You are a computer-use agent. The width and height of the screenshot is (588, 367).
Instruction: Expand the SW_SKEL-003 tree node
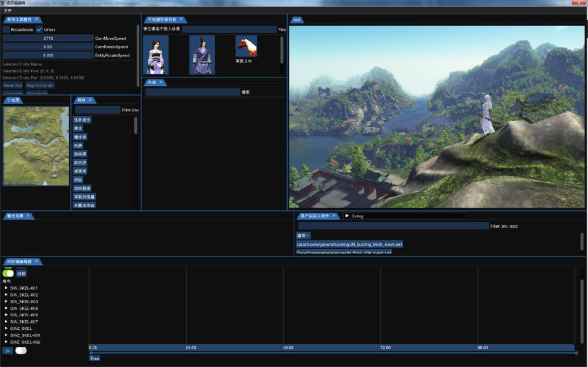click(7, 301)
